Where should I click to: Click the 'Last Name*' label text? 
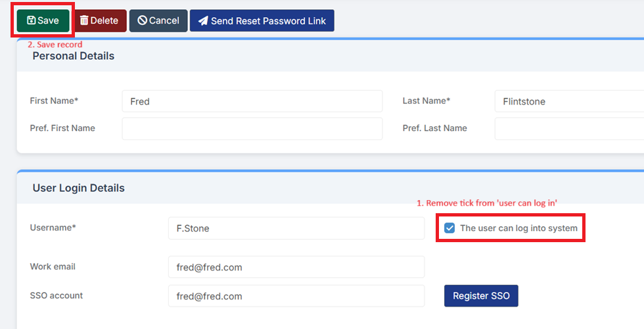click(x=426, y=101)
